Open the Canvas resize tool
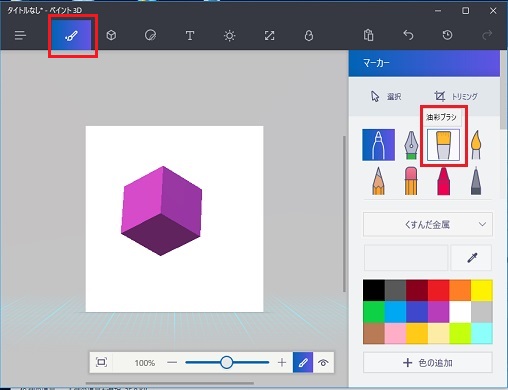The height and width of the screenshot is (390, 508). tap(269, 35)
